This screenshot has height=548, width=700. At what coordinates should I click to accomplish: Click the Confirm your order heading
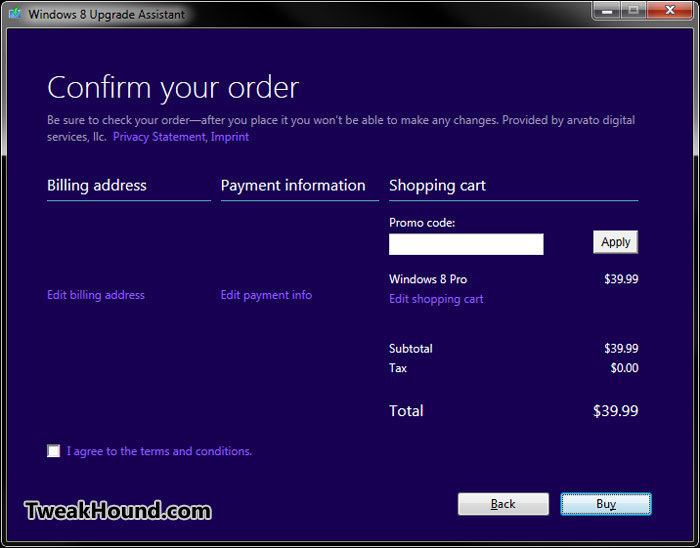pyautogui.click(x=173, y=87)
